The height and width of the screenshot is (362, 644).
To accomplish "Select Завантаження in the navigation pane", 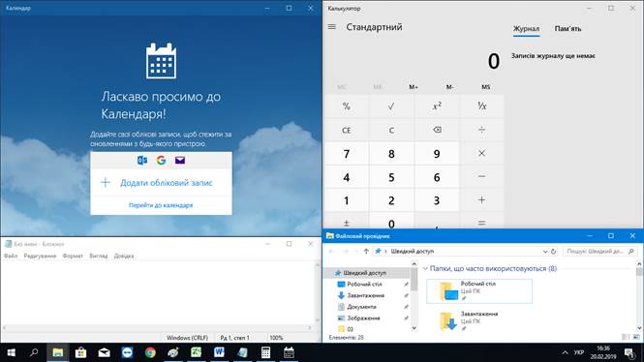I will (365, 295).
